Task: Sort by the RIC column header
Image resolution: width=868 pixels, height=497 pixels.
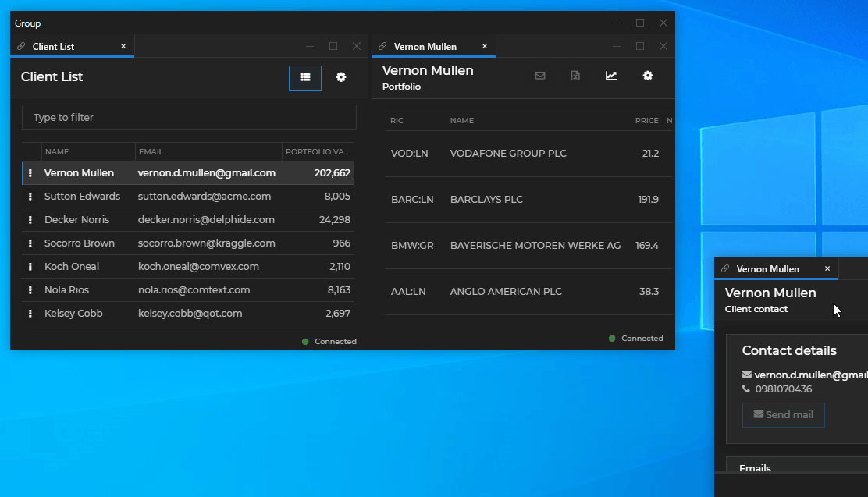Action: [397, 121]
